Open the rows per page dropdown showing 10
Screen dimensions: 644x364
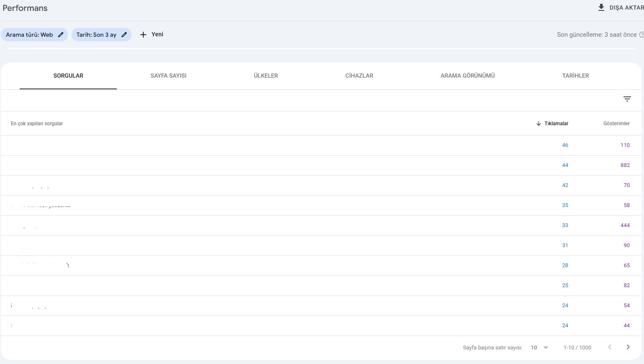tap(540, 347)
